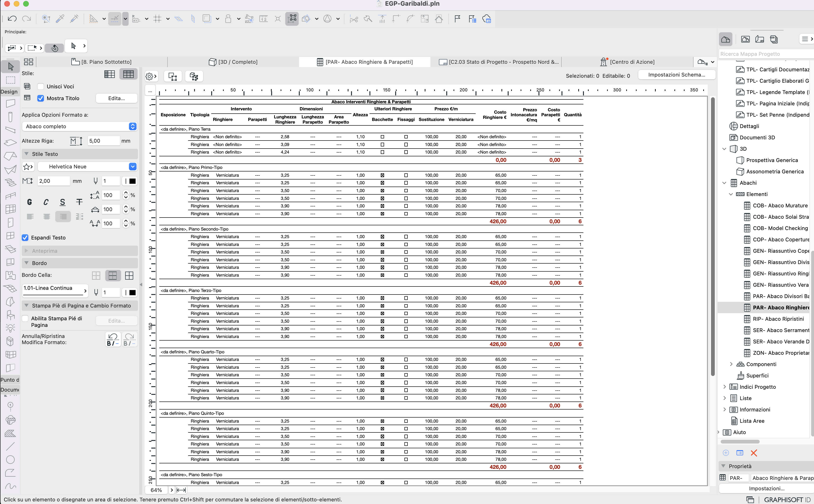Image resolution: width=814 pixels, height=504 pixels.
Task: Open the View Map icon in navigator
Action: [745, 39]
